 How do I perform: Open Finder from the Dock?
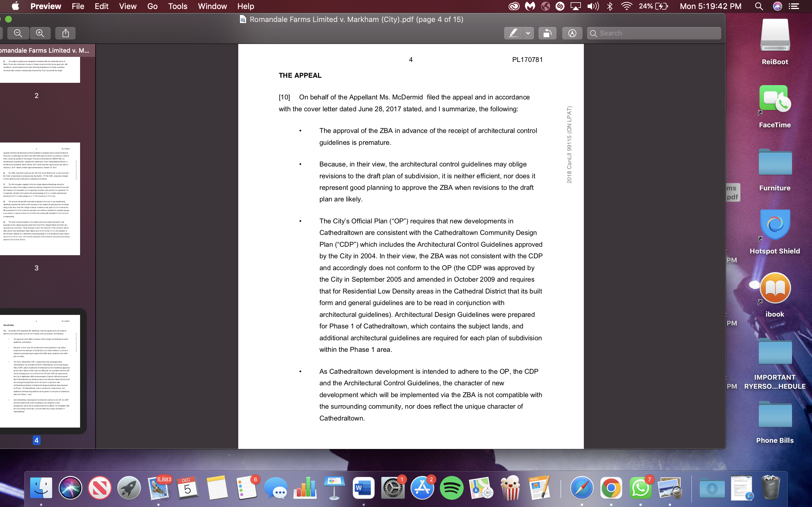40,488
